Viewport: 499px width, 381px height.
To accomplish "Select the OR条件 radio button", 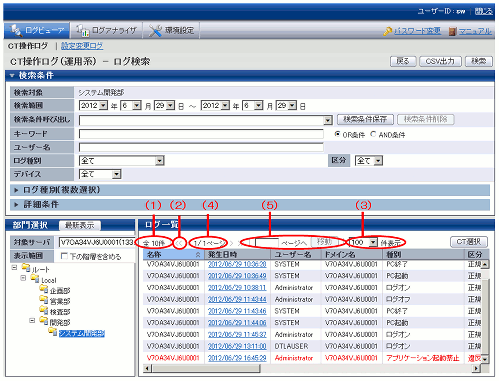I will coord(337,134).
